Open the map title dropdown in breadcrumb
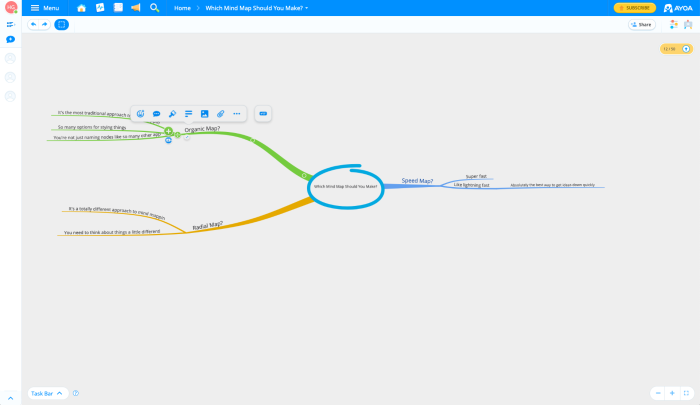 [x=257, y=8]
